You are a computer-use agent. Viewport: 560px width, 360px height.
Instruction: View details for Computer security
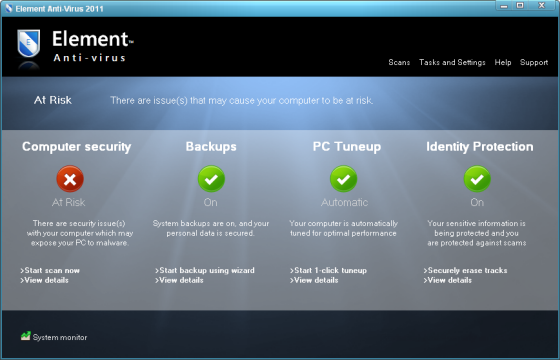44,280
